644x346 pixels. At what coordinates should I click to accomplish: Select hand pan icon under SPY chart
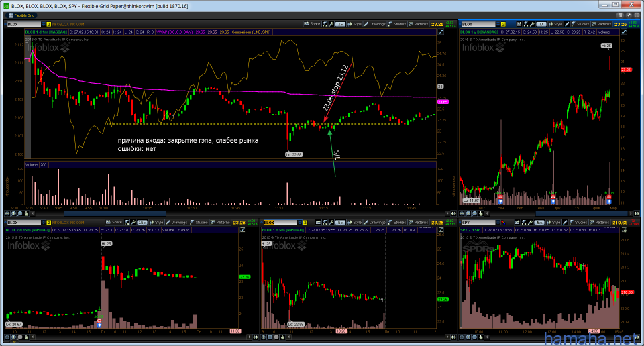tap(481, 337)
